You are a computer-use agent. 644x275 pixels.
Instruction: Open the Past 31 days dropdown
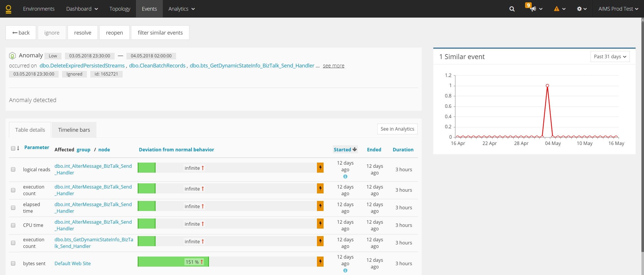pos(610,56)
